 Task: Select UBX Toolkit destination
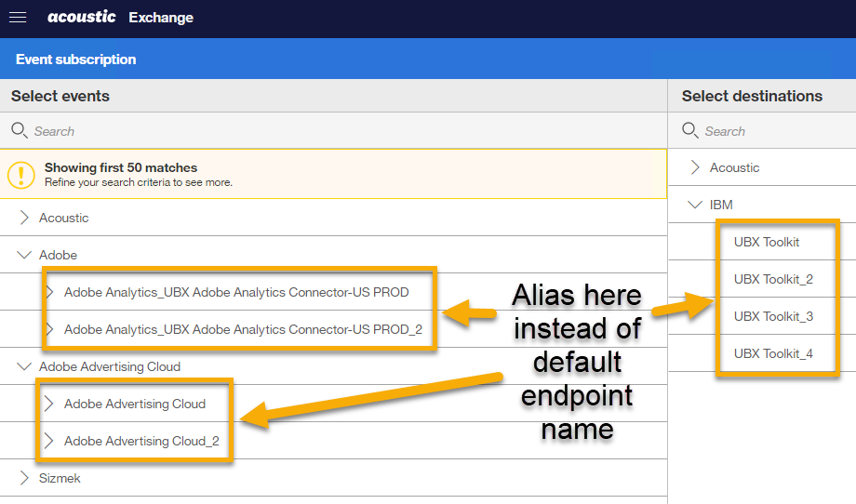coord(767,242)
